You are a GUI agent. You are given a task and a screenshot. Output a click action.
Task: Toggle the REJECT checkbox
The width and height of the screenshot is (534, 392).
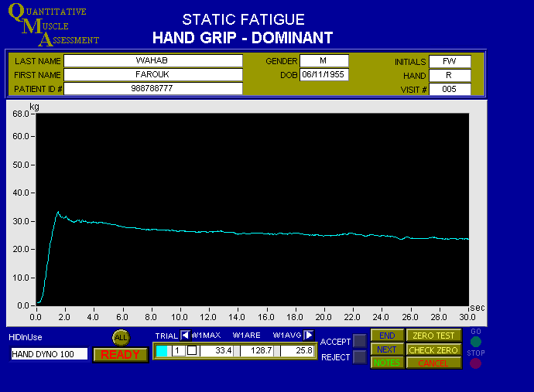pos(360,356)
